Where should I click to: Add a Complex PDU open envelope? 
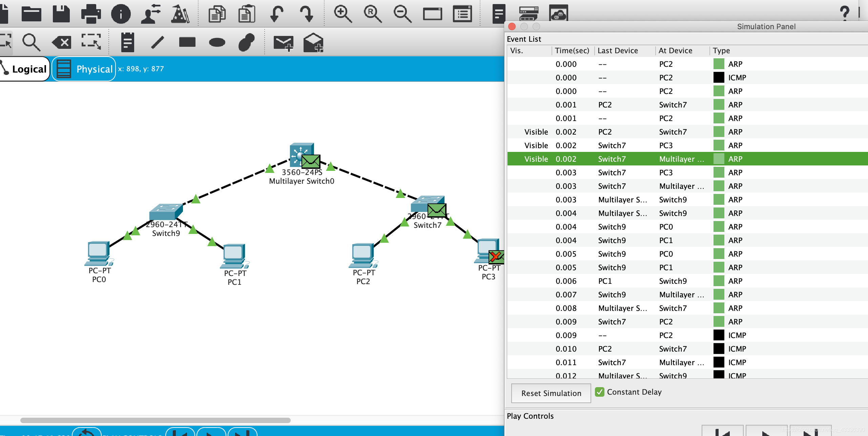[313, 42]
